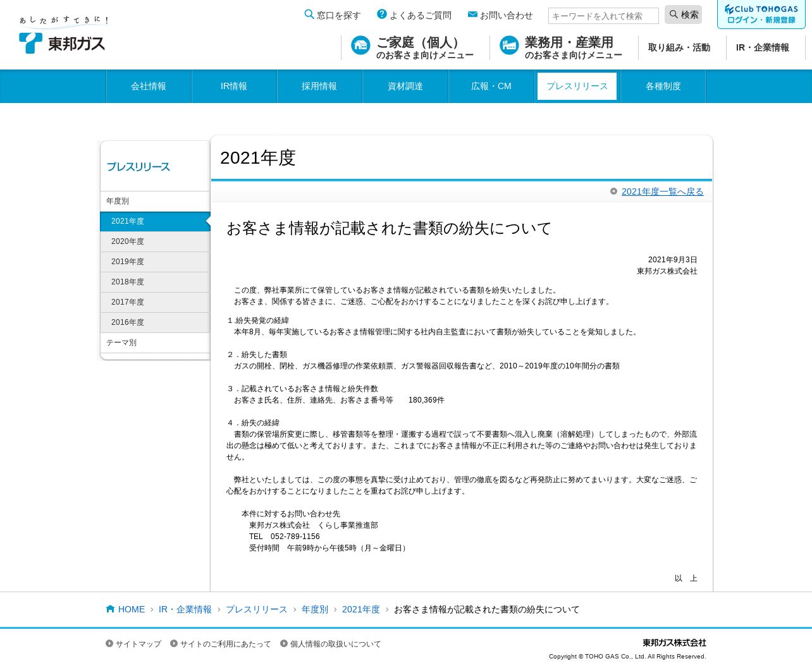Select the 会社情報 tab
This screenshot has width=812, height=668.
pos(149,86)
